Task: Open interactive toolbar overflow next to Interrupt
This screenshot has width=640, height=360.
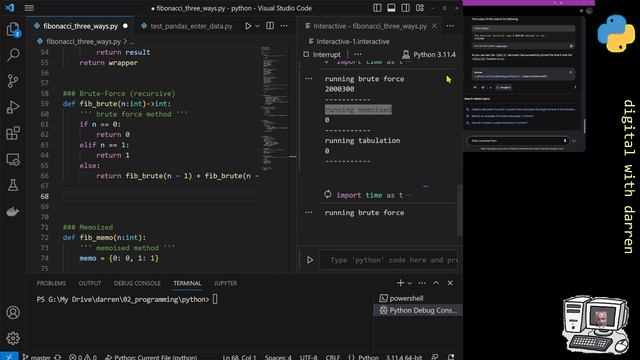Action: (x=358, y=54)
